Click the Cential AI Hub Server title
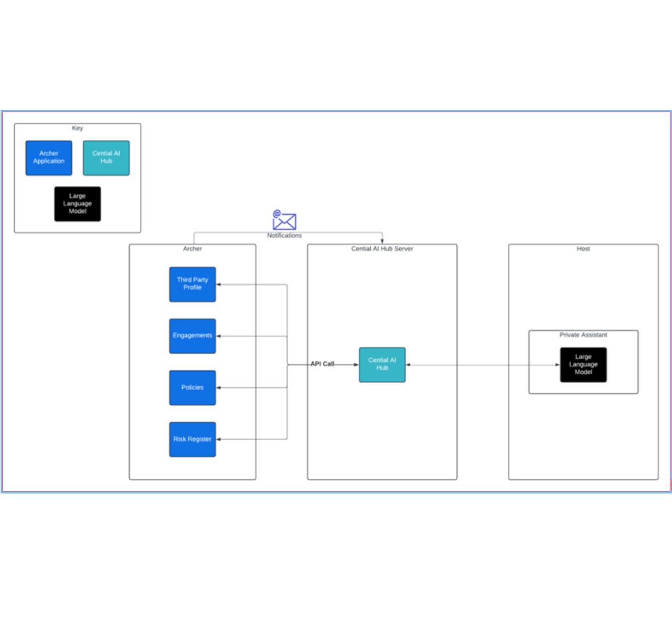The height and width of the screenshot is (617, 672). 382,249
